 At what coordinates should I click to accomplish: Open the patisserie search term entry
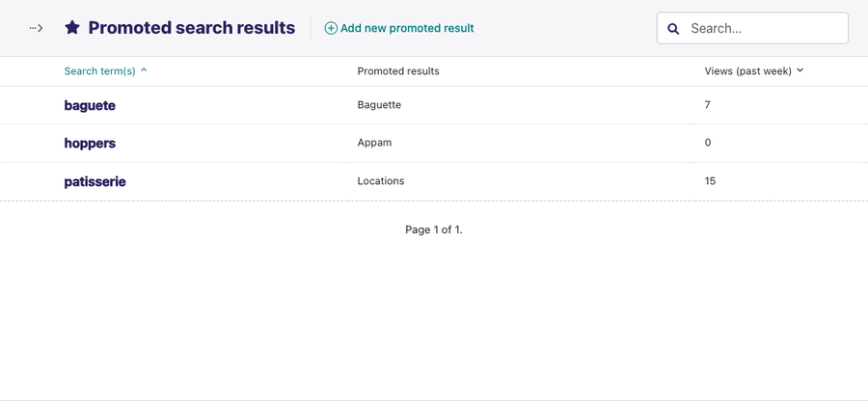click(95, 181)
